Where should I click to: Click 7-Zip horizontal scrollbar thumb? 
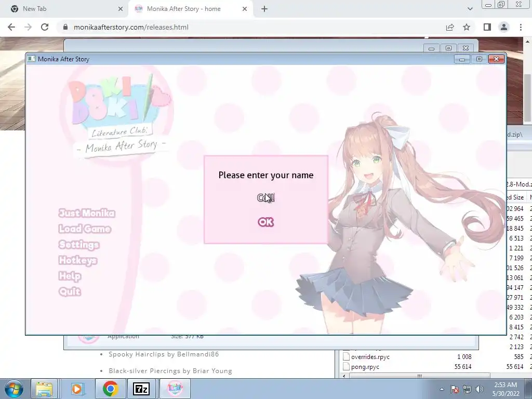tap(420, 376)
